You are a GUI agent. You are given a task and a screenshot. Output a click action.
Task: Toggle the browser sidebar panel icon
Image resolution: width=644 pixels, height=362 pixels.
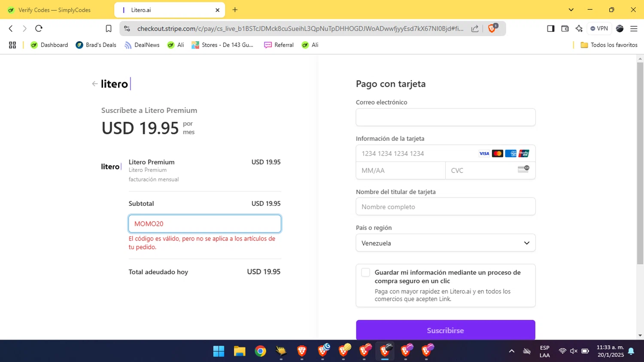pos(550,28)
